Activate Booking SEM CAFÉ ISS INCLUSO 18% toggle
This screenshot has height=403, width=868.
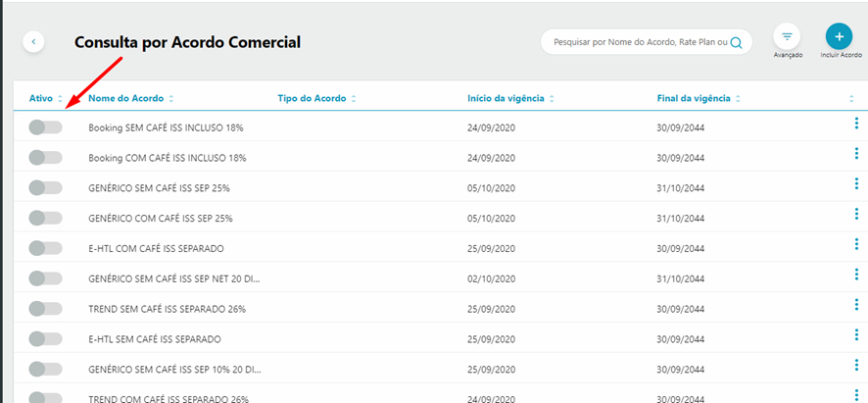tap(45, 127)
